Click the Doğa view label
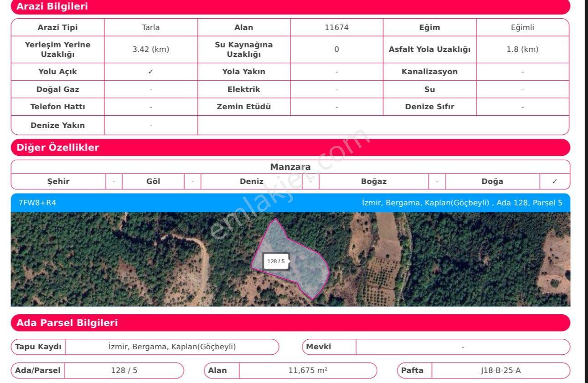 (x=492, y=182)
